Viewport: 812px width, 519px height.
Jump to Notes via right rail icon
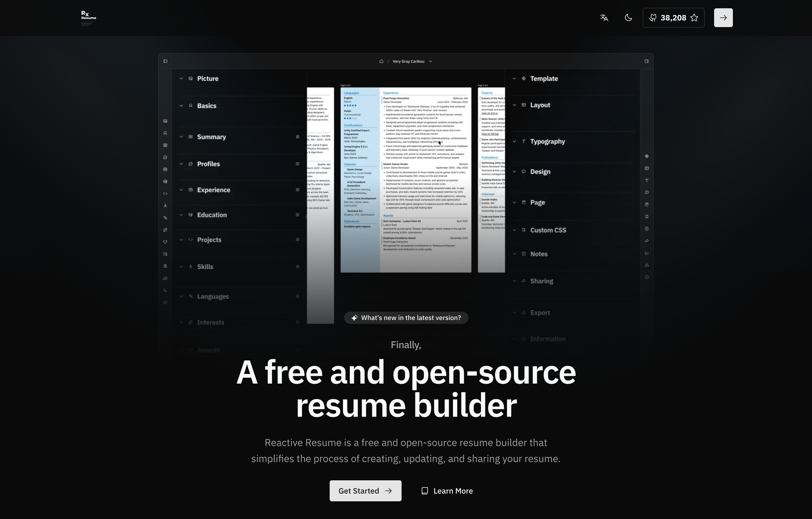pos(647,229)
